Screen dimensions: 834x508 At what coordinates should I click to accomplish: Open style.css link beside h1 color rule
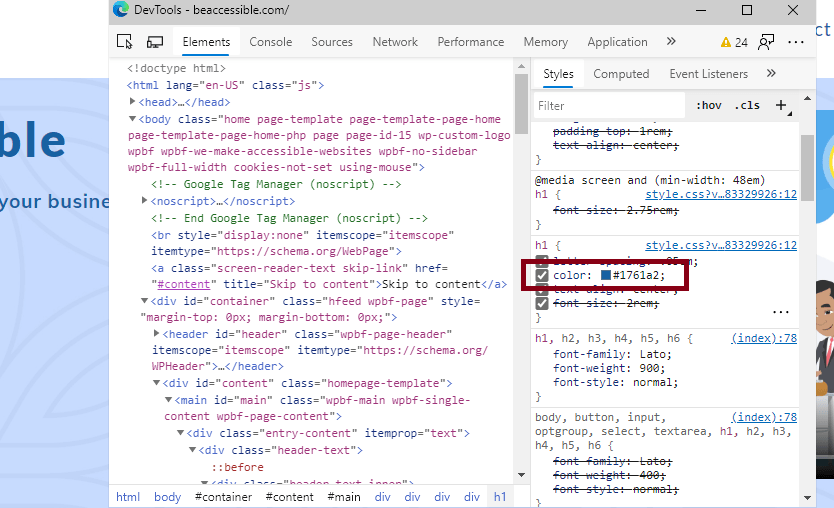(721, 245)
